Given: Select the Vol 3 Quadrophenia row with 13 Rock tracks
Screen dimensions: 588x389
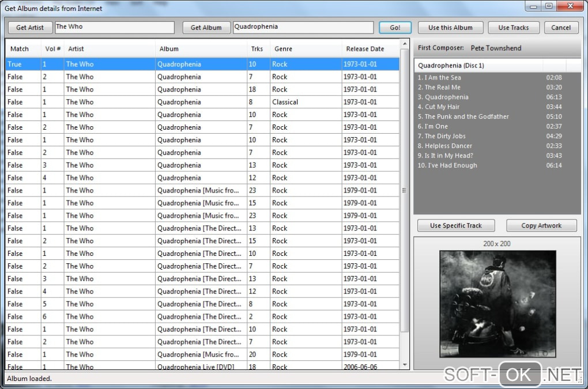Looking at the screenshot, I should pos(202,165).
